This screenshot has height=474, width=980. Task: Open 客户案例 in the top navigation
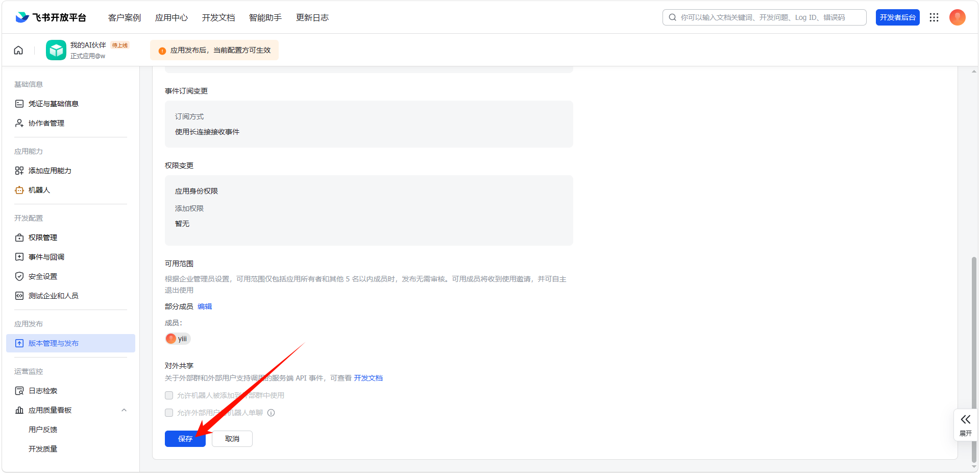125,17
